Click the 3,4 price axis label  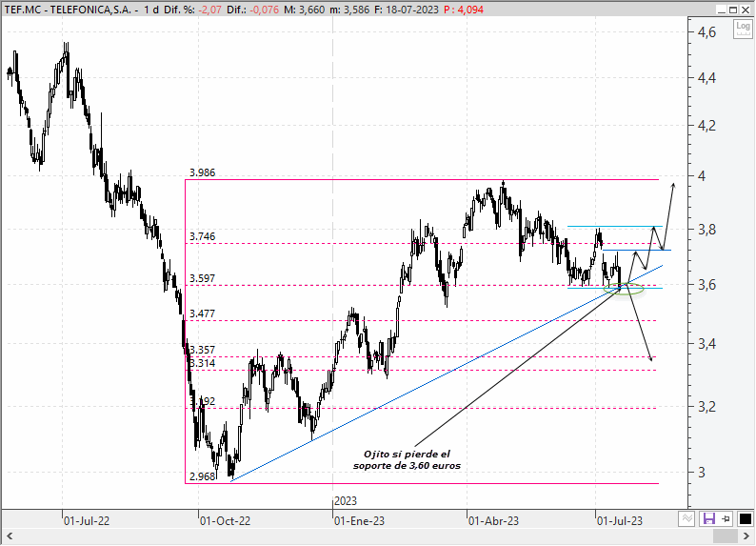[x=707, y=344]
